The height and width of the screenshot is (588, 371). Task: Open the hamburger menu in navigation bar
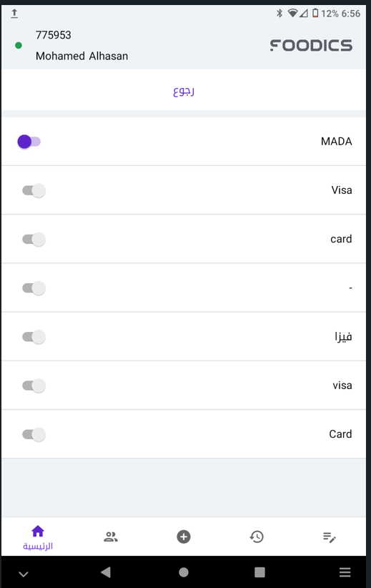click(x=345, y=572)
